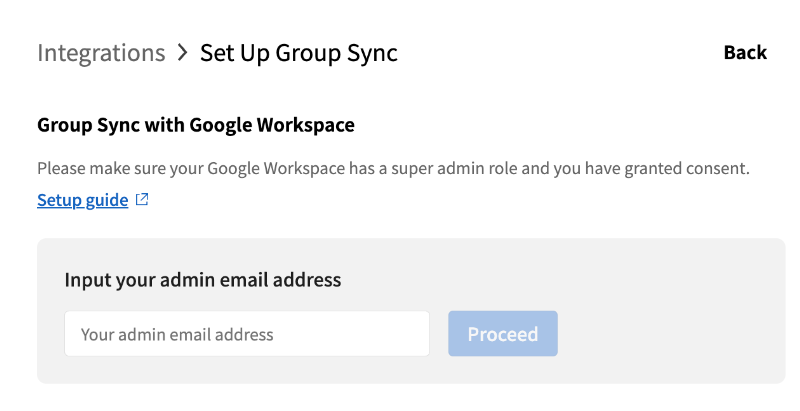Viewport: 800px width, 411px height.
Task: Focus the admin email address field
Action: 247,333
